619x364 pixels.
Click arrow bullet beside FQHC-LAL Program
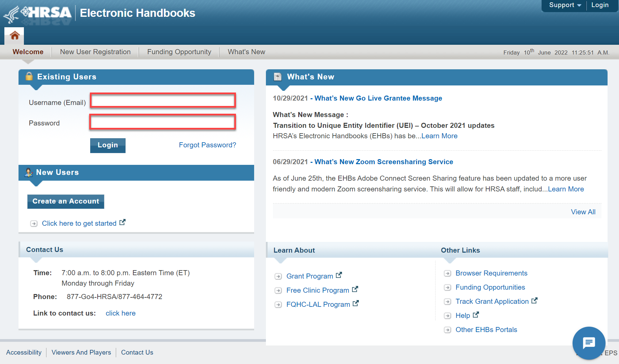[278, 304]
